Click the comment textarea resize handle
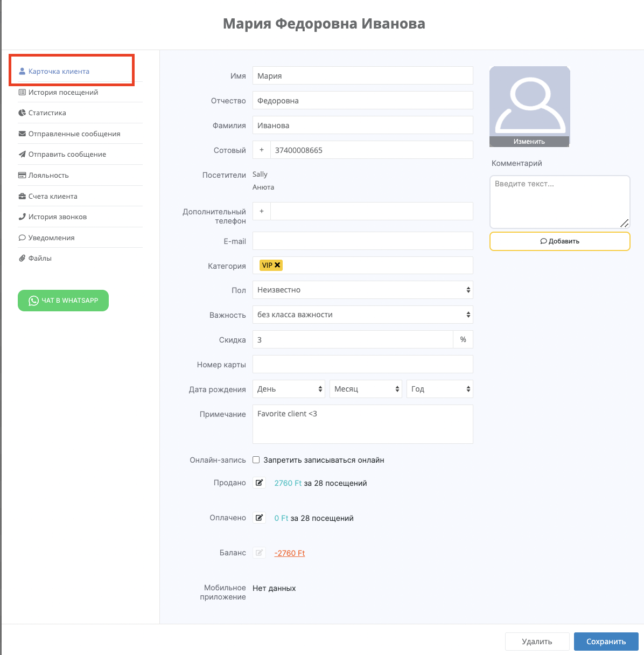This screenshot has height=655, width=644. point(625,223)
